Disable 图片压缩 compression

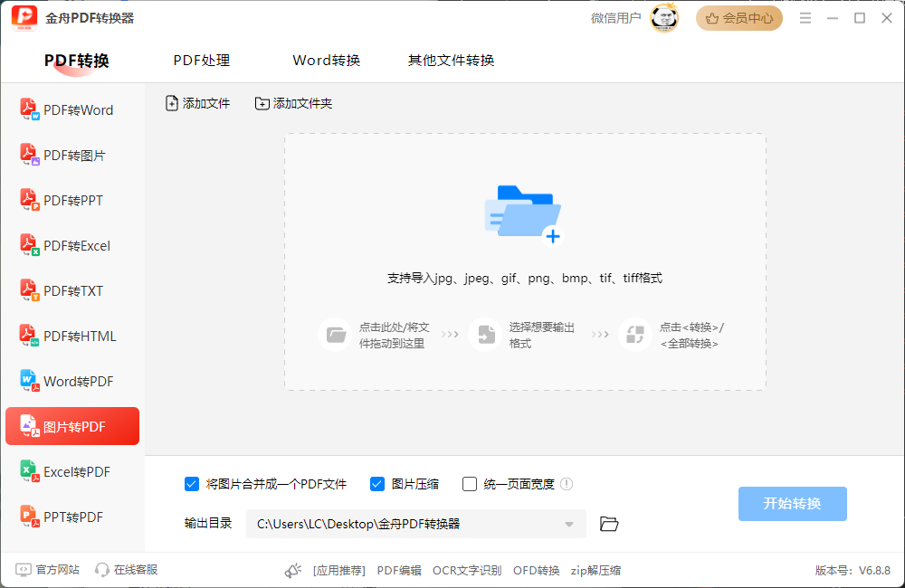pos(376,484)
